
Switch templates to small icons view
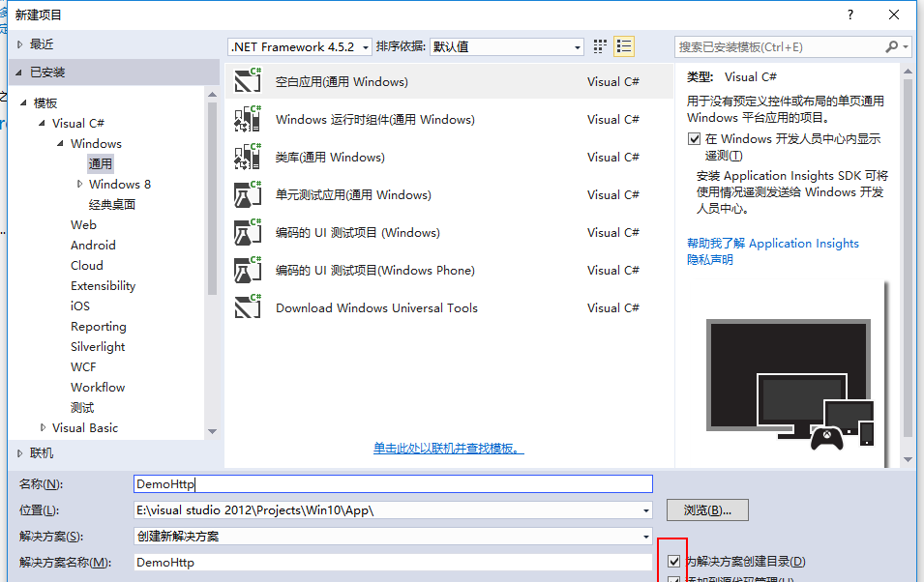point(600,46)
